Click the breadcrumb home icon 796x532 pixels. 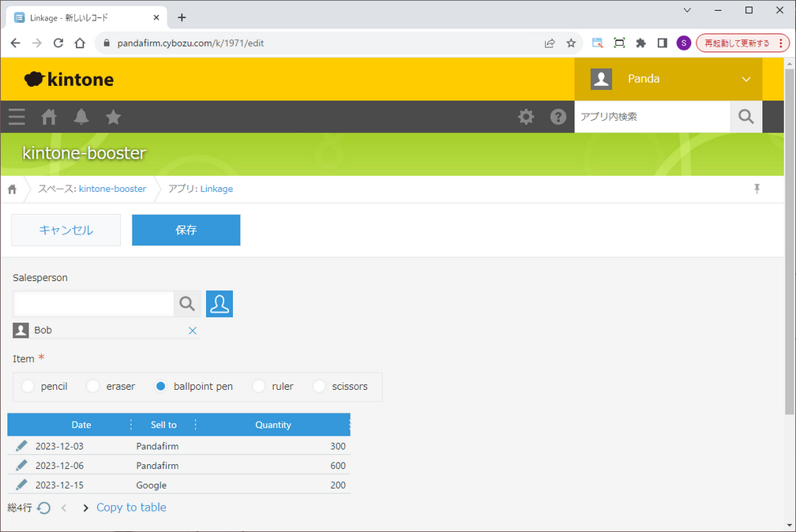(x=12, y=189)
